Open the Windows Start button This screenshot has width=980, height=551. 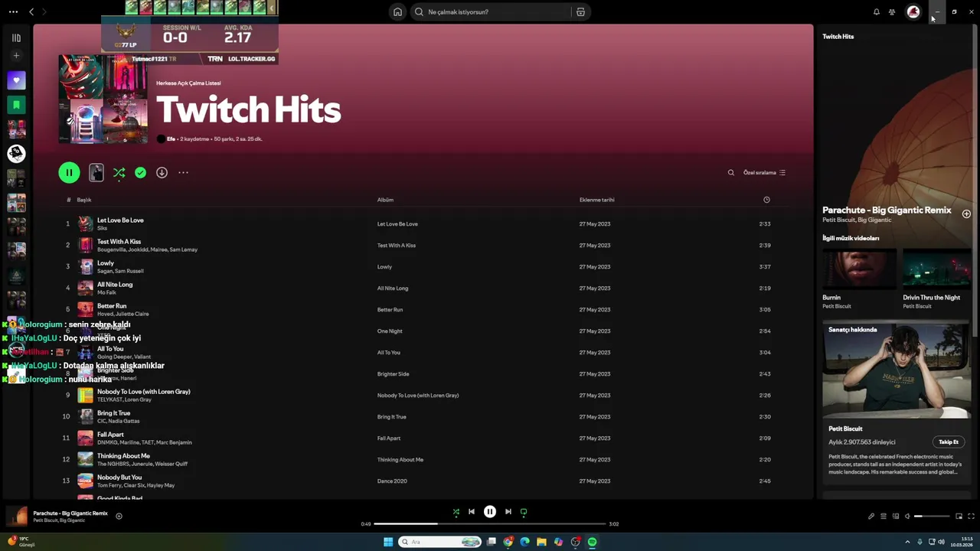coord(388,542)
